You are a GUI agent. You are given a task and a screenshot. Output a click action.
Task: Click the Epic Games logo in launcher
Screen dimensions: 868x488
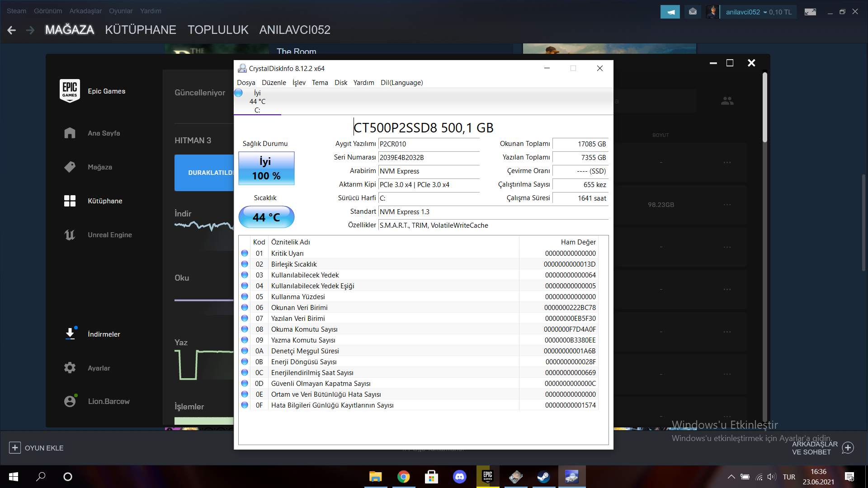(x=70, y=90)
